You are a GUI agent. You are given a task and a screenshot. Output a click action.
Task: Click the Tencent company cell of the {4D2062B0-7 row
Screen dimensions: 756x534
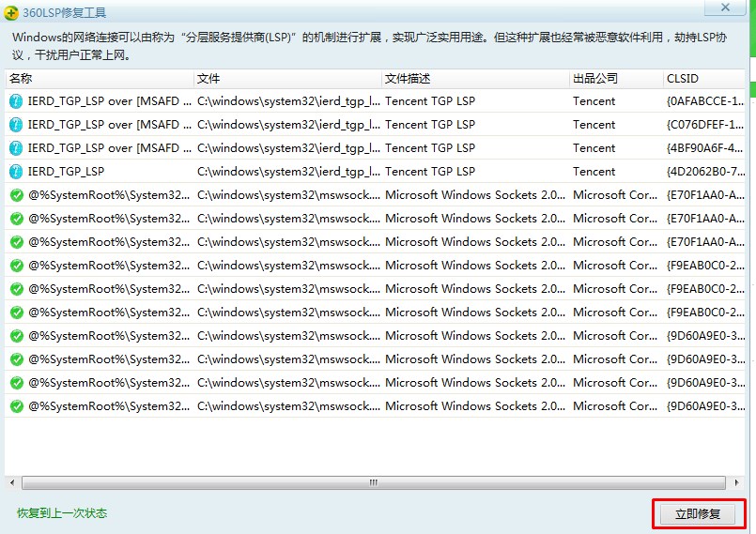[x=594, y=172]
